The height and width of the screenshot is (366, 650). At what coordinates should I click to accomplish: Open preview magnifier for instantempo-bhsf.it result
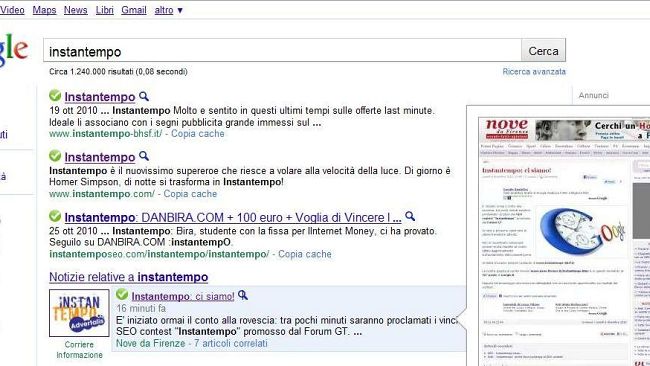point(144,96)
